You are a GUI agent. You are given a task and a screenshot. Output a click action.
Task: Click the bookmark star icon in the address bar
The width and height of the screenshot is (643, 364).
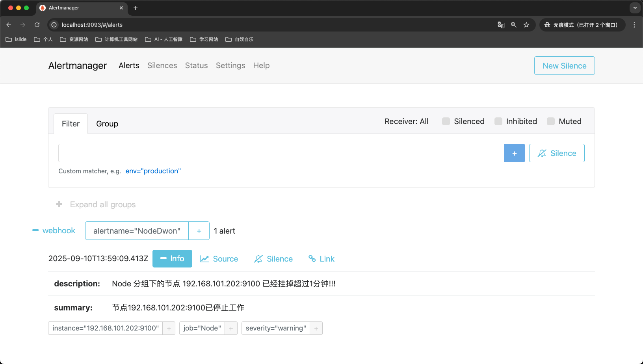tap(526, 24)
